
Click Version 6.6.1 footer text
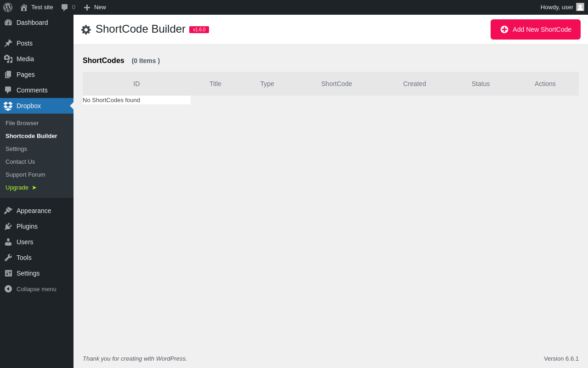point(561,359)
